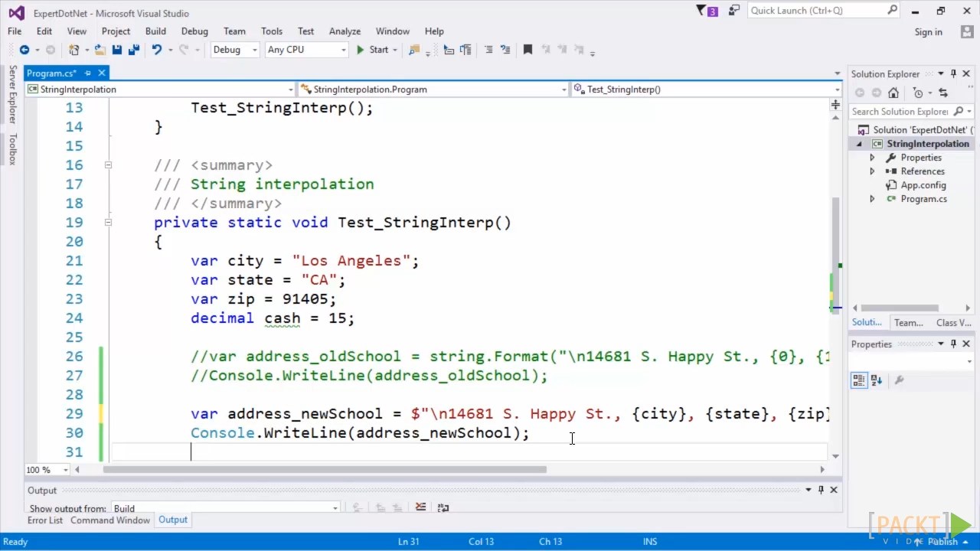980x551 pixels.
Task: Open the Show output from Build dropdown
Action: tap(225, 508)
